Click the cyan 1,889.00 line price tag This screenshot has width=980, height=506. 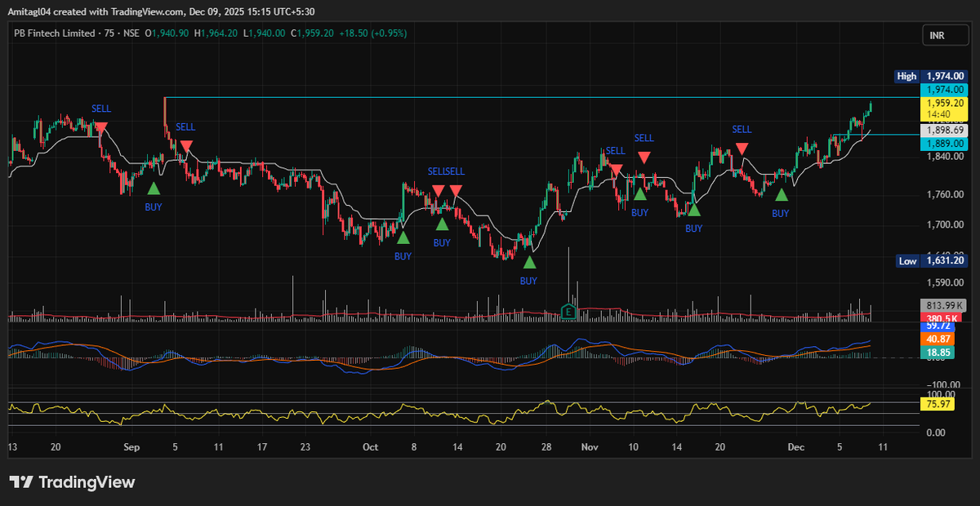click(944, 143)
